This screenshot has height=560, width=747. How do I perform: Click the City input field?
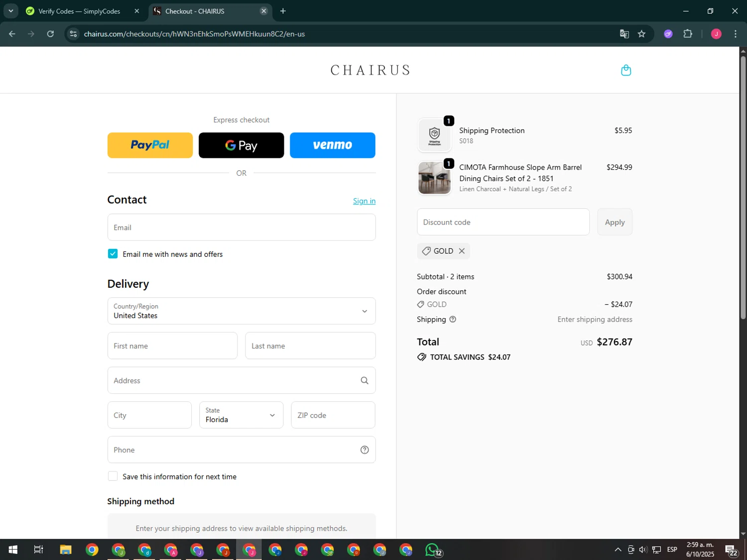[149, 415]
